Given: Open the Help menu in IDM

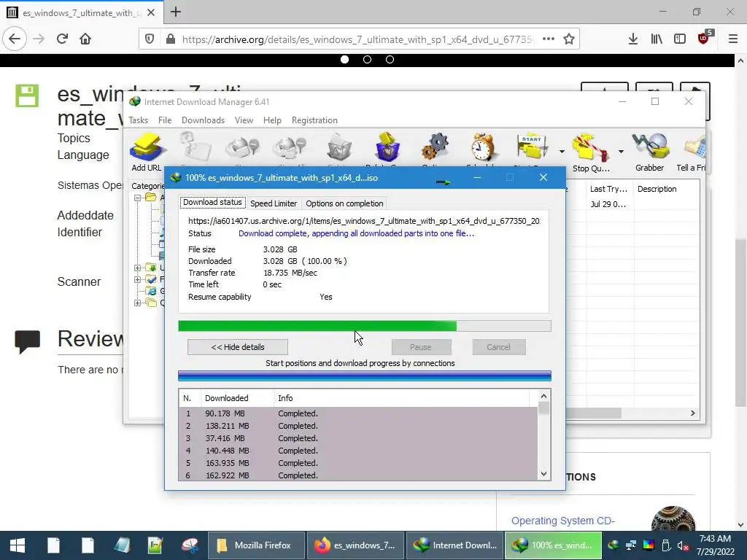Looking at the screenshot, I should coord(273,120).
